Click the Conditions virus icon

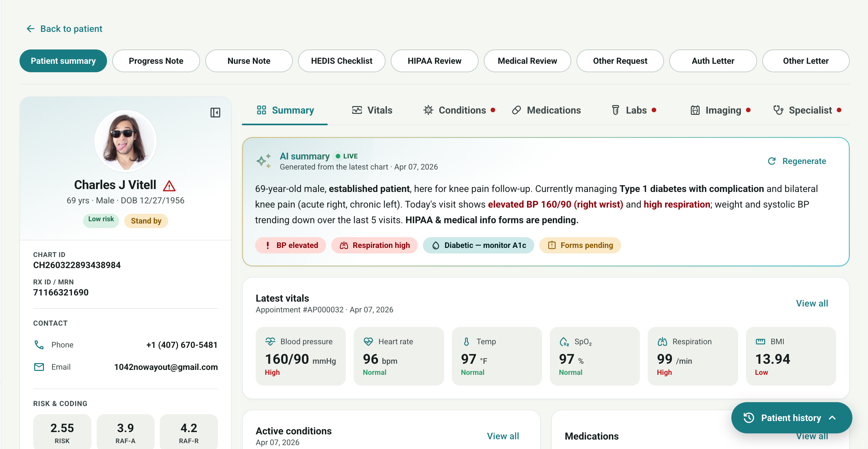tap(428, 110)
